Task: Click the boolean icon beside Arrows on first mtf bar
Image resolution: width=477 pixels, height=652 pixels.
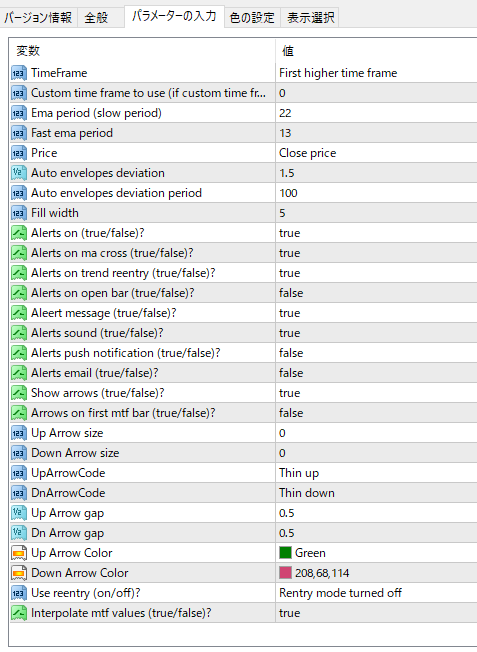Action: coord(19,413)
